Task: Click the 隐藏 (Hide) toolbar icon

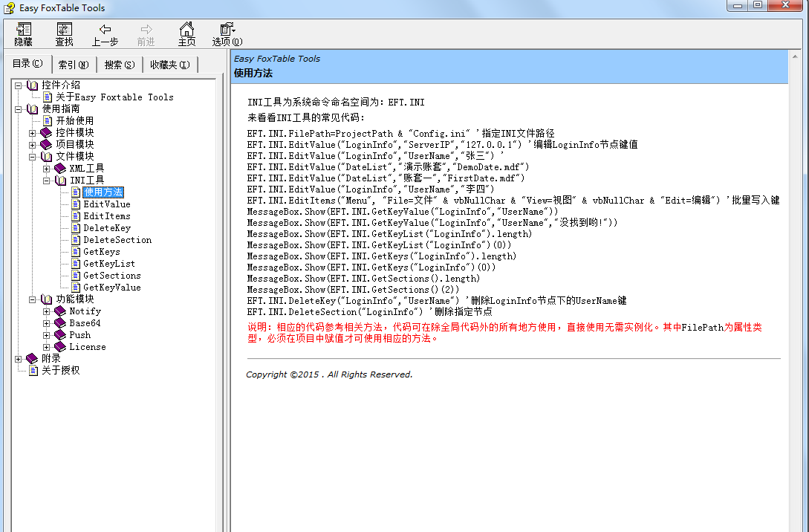Action: point(24,30)
